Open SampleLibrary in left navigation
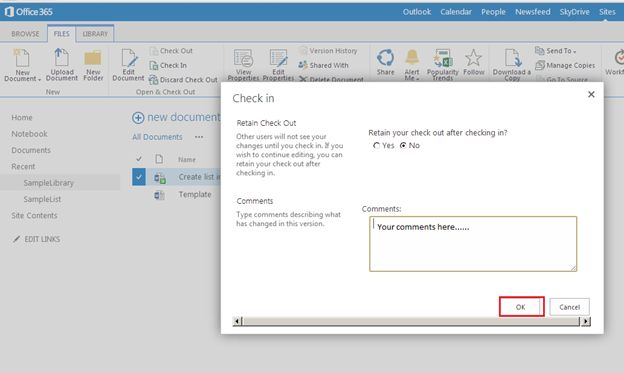 click(49, 183)
